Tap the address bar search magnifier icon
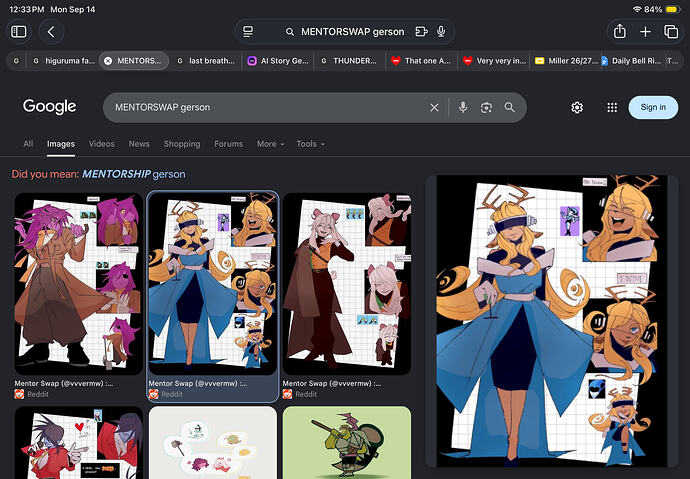This screenshot has height=479, width=690. tap(290, 32)
